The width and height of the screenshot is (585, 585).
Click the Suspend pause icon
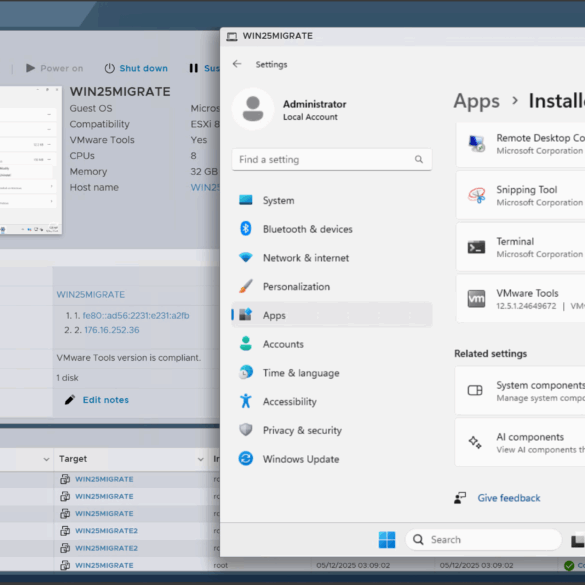click(x=194, y=68)
